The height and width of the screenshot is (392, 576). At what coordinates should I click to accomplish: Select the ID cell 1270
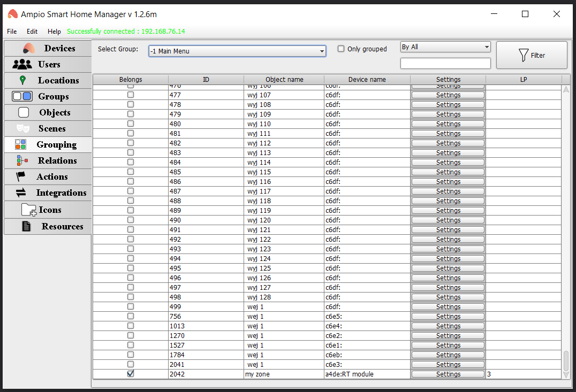(206, 335)
